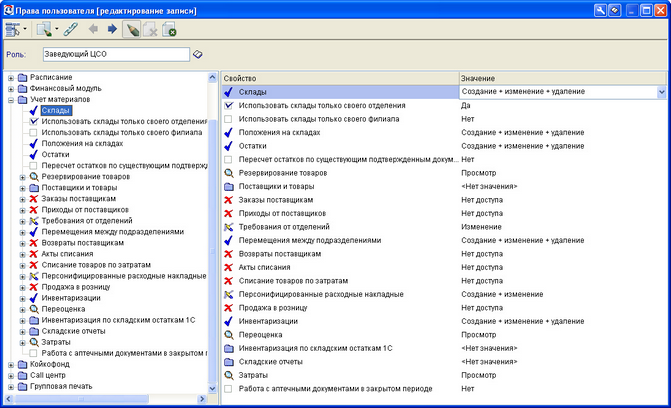Go to next record with right arrow

pyautogui.click(x=112, y=29)
